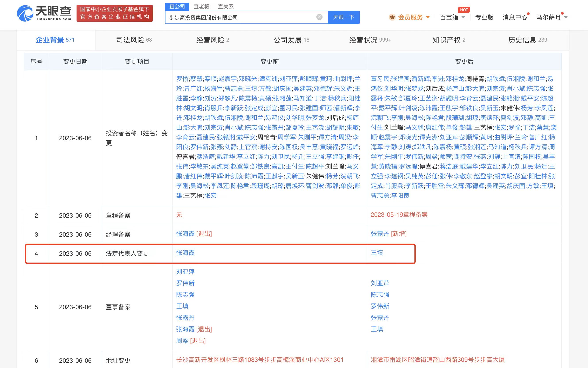This screenshot has height=368, width=588.
Task: Click 罗伟新 in 董事备案 after-change column
Action: (380, 306)
